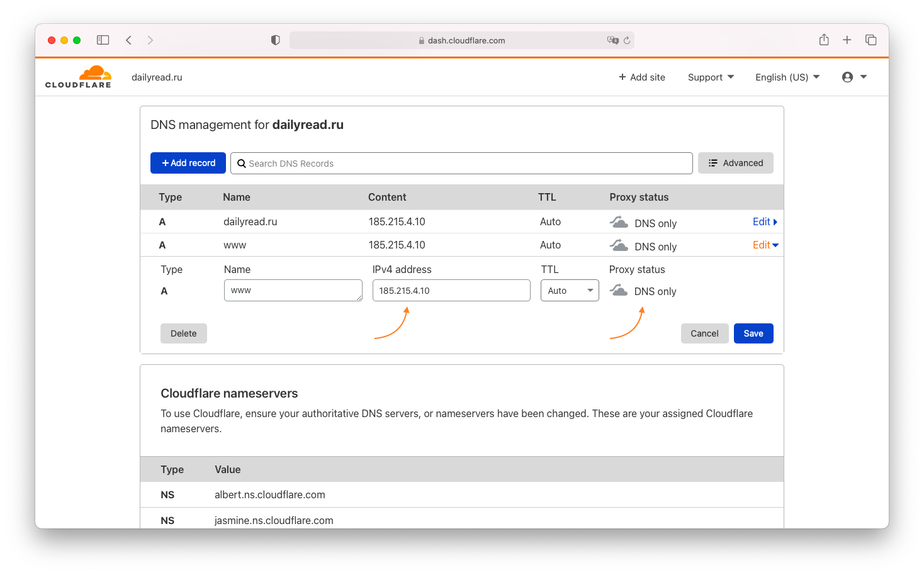Click the Value column header in nameservers table
The height and width of the screenshot is (575, 924).
coord(228,469)
